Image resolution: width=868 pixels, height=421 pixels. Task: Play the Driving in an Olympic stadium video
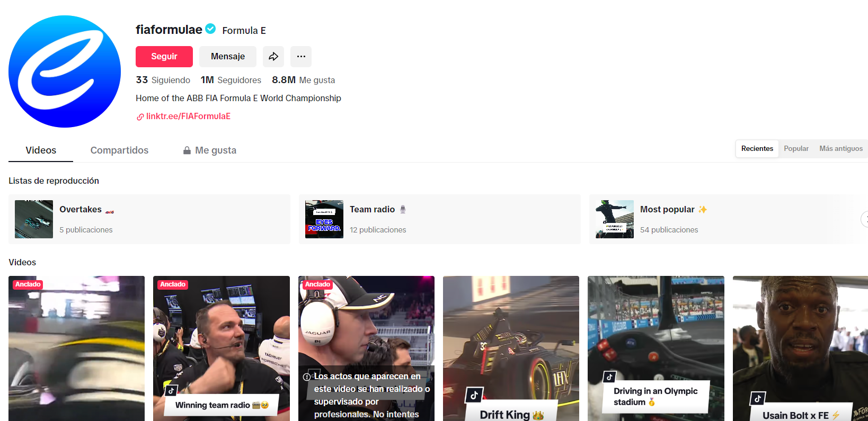pyautogui.click(x=656, y=348)
